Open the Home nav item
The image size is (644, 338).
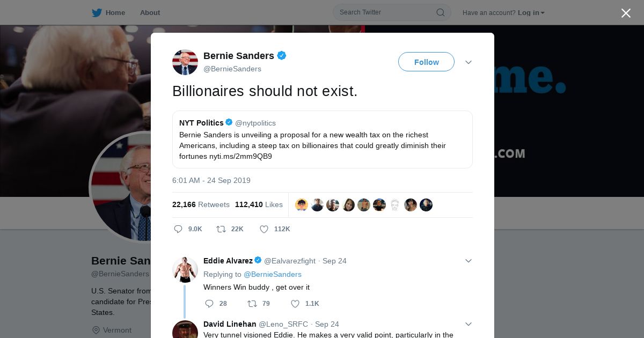[x=115, y=13]
